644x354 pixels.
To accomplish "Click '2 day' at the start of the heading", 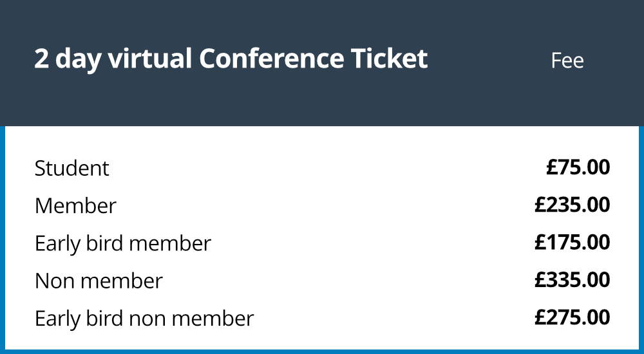I will point(68,60).
